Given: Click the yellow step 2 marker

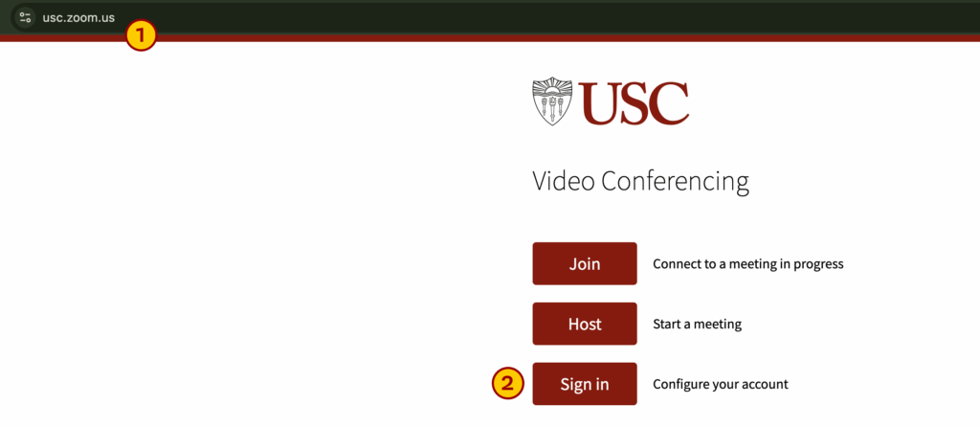Looking at the screenshot, I should (507, 384).
